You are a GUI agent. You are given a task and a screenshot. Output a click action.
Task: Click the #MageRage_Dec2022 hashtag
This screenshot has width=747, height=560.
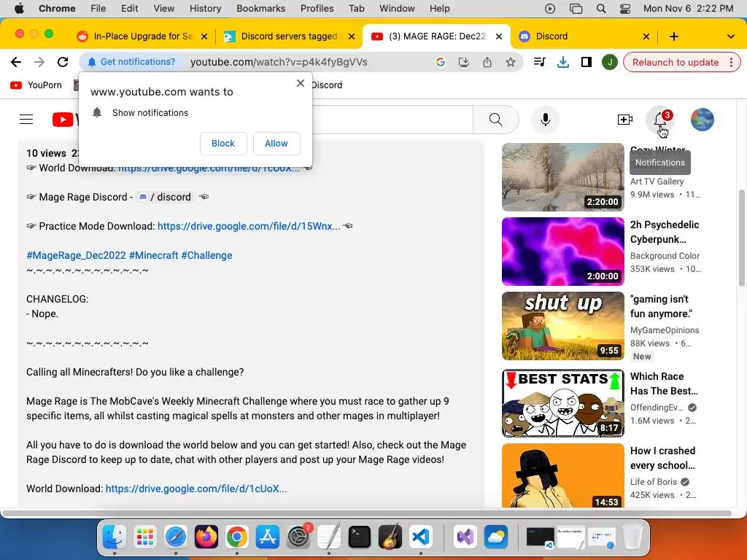(76, 255)
